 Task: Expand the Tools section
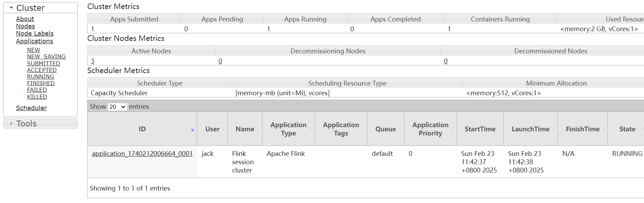40,123
